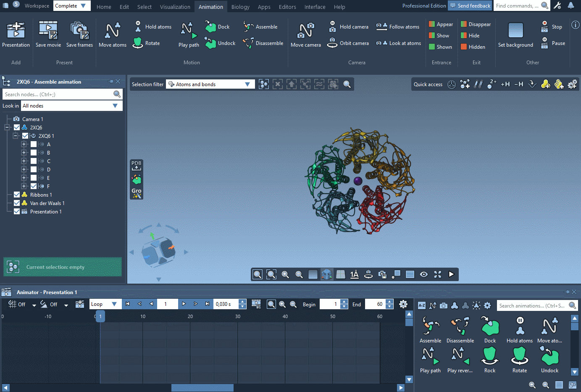Expand the chain D tree node
581x392 pixels.
click(x=24, y=169)
